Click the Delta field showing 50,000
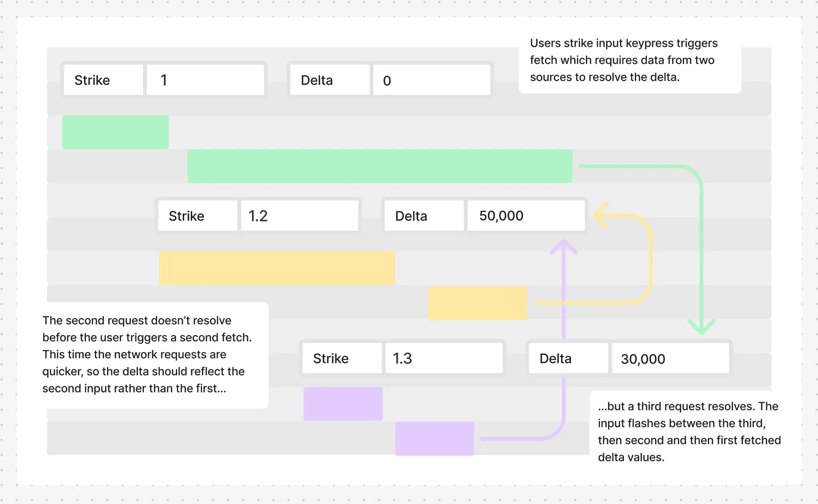Viewport: 818px width, 504px height. (526, 216)
